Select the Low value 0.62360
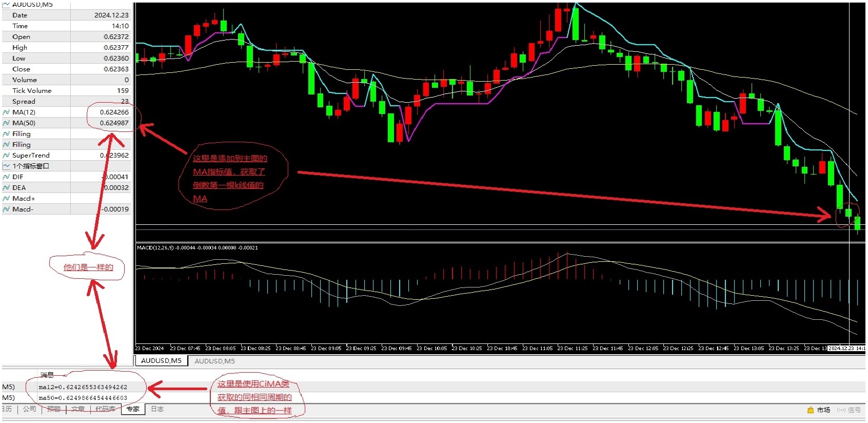This screenshot has width=868, height=423. (x=116, y=59)
